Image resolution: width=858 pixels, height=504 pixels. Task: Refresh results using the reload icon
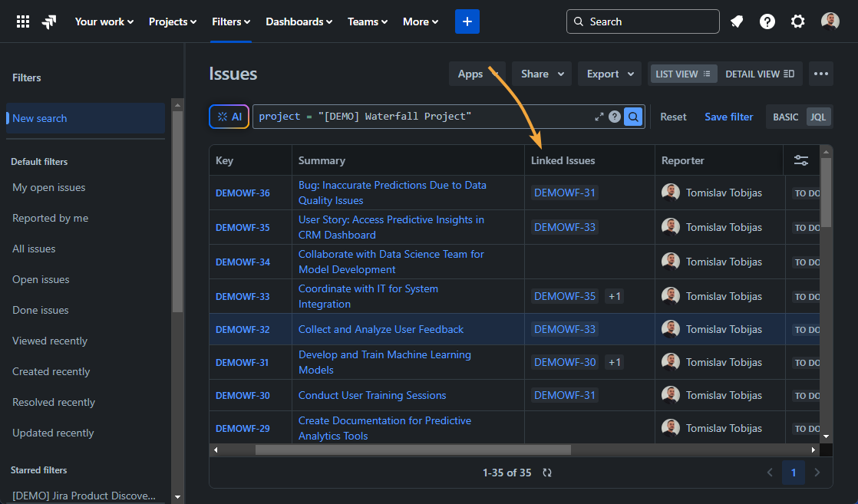(546, 473)
